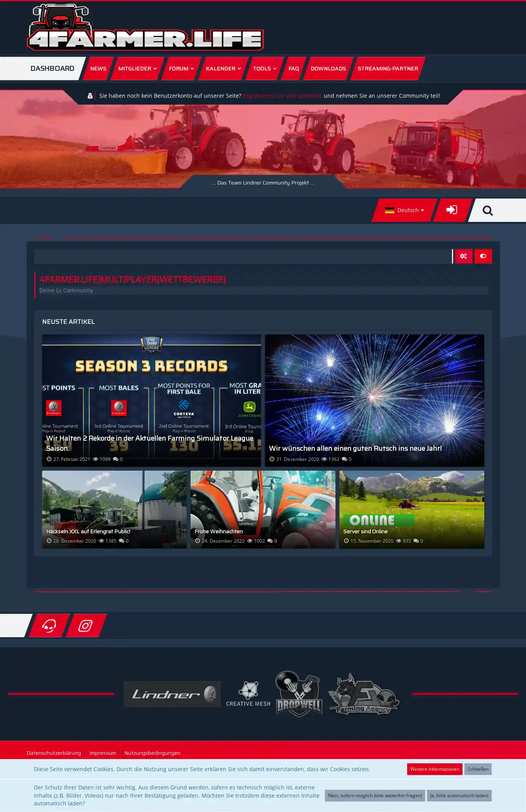Go to the Downloads menu item
Viewport: 526px width, 812px height.
(x=328, y=69)
